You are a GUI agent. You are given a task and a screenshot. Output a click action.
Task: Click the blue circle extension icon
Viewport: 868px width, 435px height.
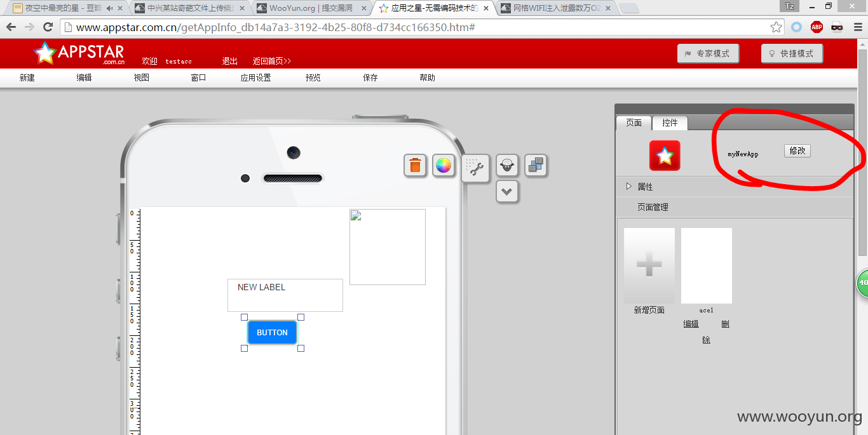[x=796, y=27]
